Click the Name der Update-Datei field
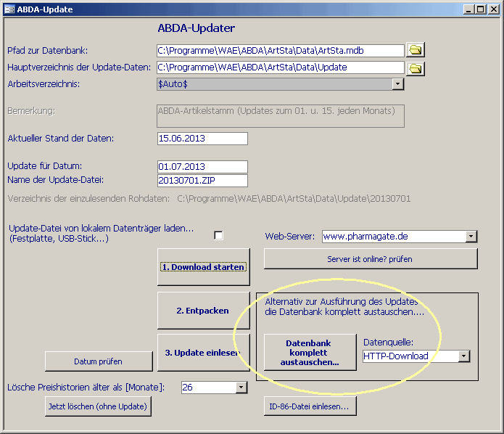This screenshot has height=434, width=504. pos(202,181)
